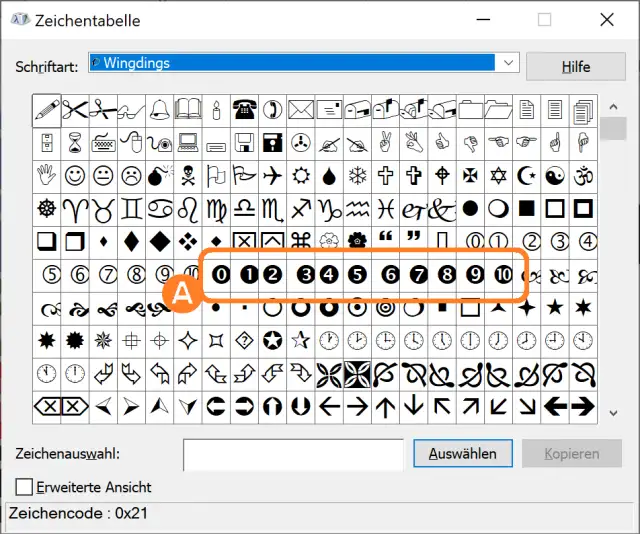640x534 pixels.
Task: Pick the black telephone symbol
Action: point(244,110)
